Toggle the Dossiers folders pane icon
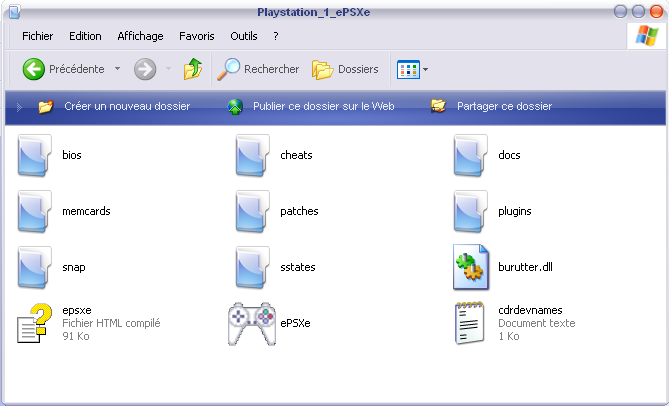The height and width of the screenshot is (406, 669). click(322, 70)
